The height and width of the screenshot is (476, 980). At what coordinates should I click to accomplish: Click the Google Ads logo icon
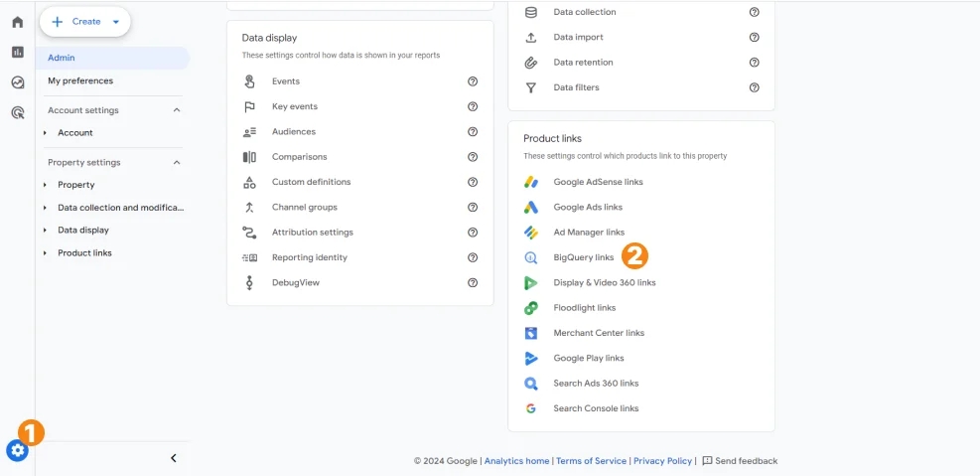tap(530, 207)
